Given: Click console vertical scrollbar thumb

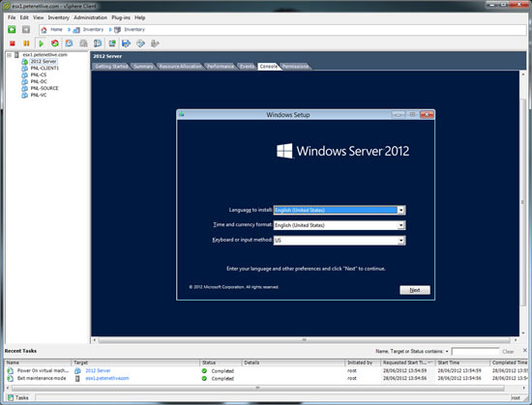Looking at the screenshot, I should tap(522, 202).
